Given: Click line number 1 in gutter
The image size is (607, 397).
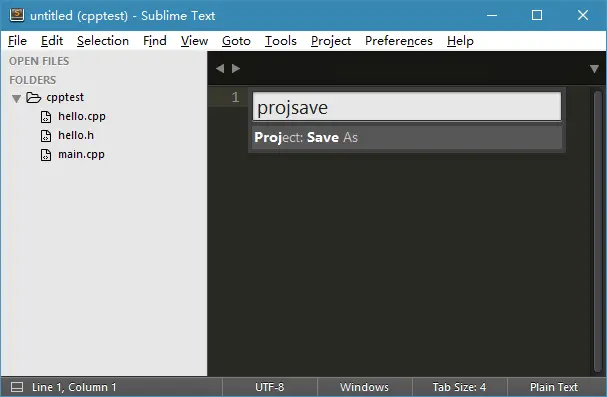Looking at the screenshot, I should tap(235, 97).
